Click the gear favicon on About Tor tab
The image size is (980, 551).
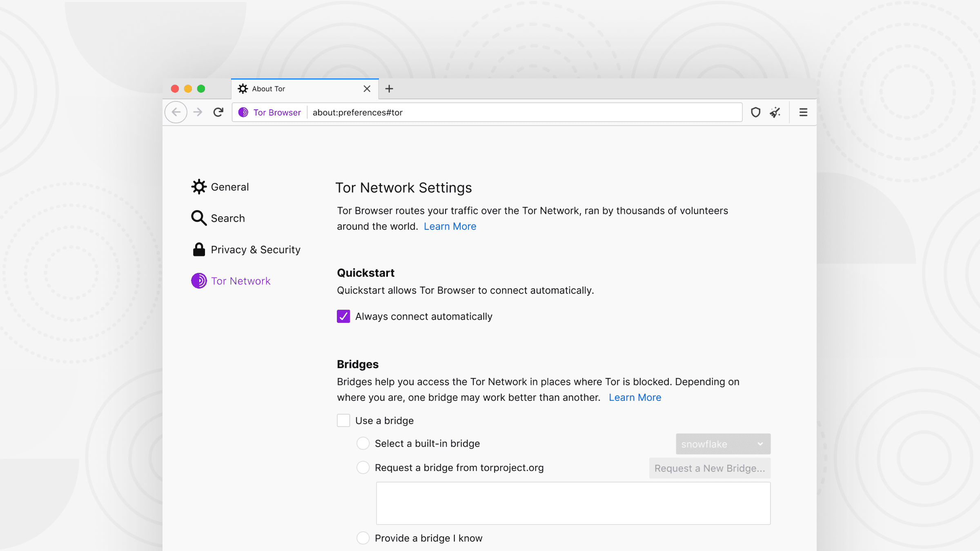click(x=243, y=89)
